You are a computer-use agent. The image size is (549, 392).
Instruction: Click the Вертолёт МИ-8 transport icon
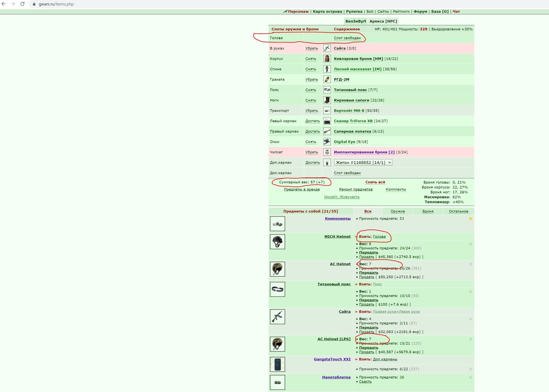coord(327,111)
